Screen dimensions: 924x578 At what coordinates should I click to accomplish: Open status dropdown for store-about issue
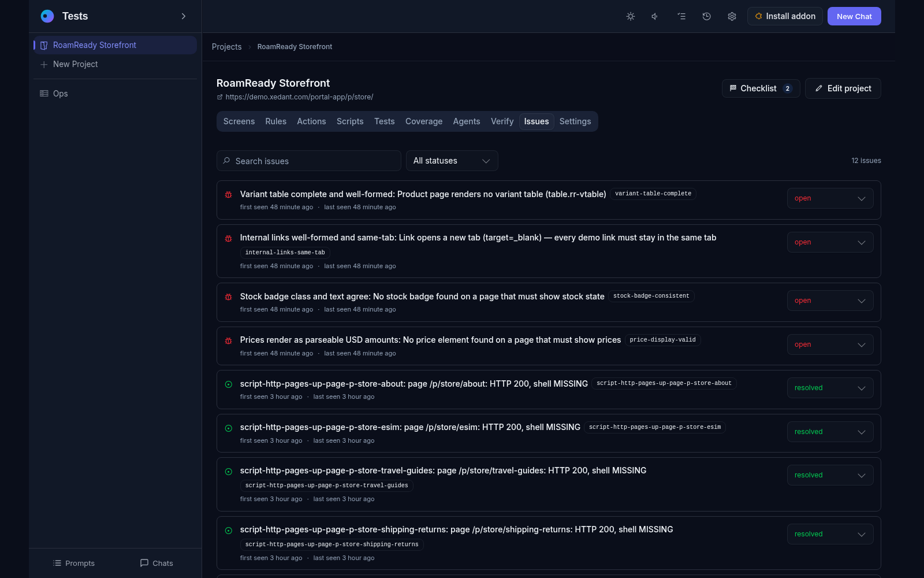click(x=830, y=388)
